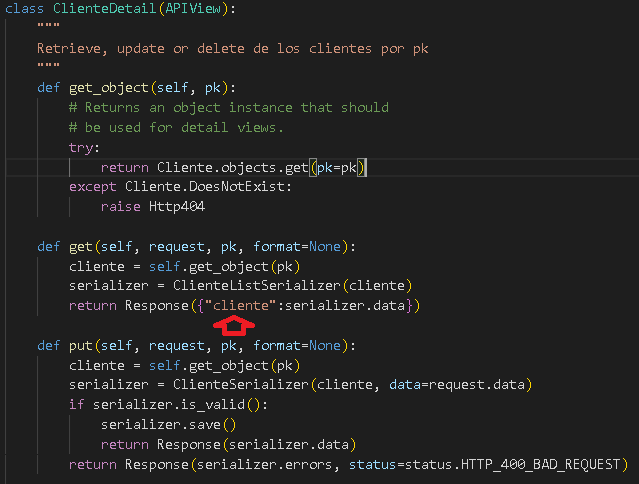Click data=request.data argument
This screenshot has height=484, width=639.
coord(457,385)
